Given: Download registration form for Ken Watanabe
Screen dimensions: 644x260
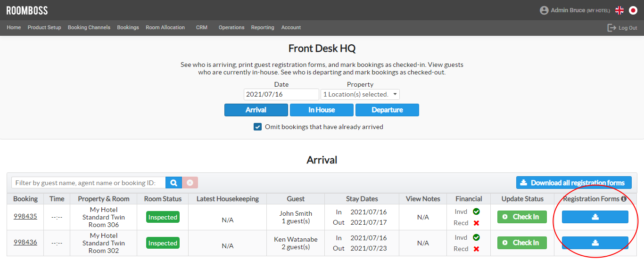Looking at the screenshot, I should coord(595,243).
